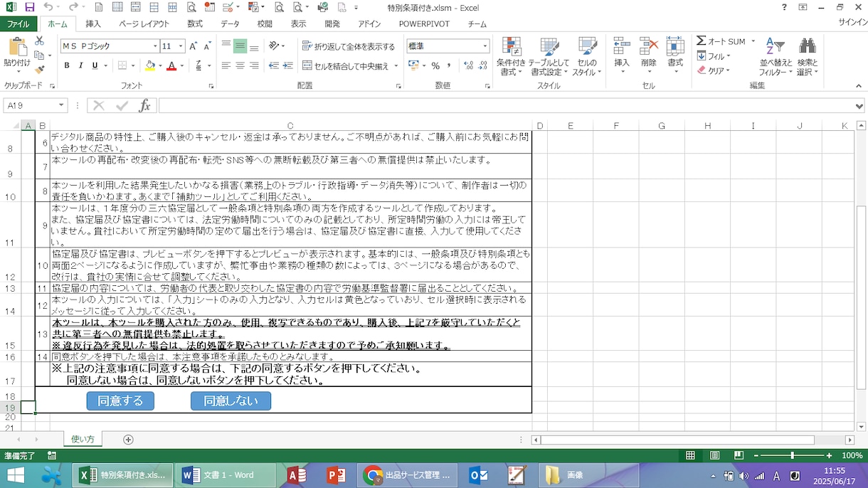This screenshot has height=488, width=868.
Task: Add a new sheet with plus button
Action: [128, 440]
